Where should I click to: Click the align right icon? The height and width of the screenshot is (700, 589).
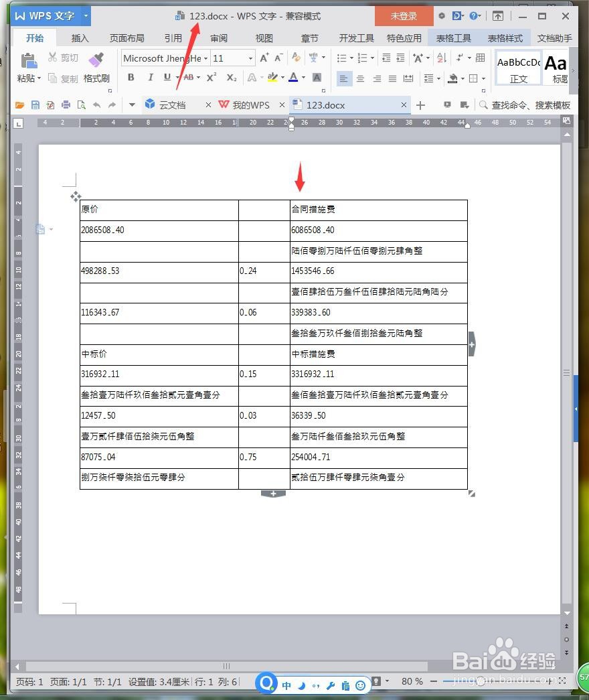(377, 78)
